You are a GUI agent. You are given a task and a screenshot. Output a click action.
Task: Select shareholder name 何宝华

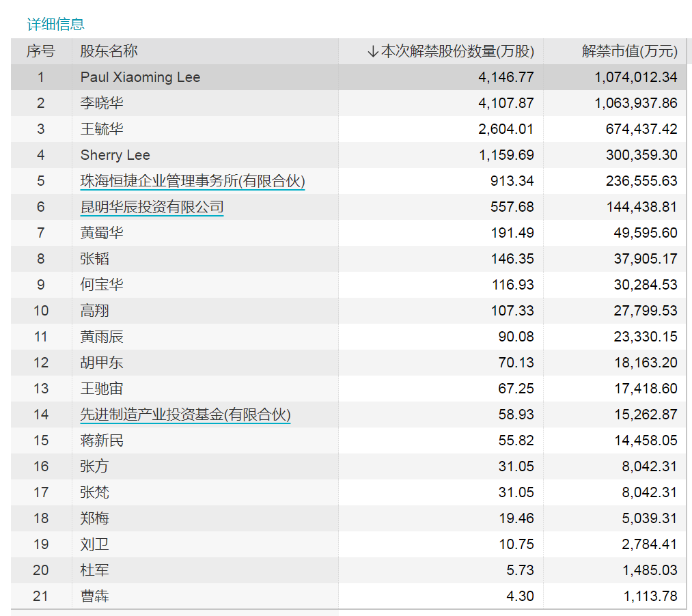click(x=102, y=285)
